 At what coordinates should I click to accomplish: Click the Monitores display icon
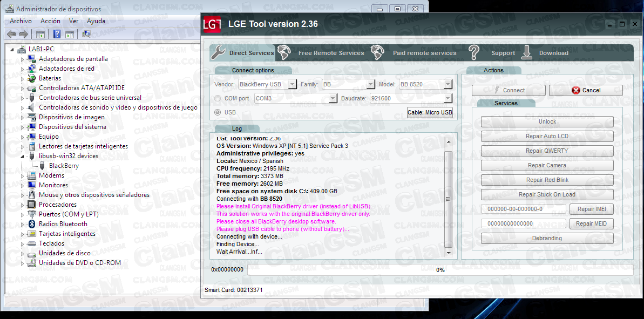pyautogui.click(x=32, y=185)
